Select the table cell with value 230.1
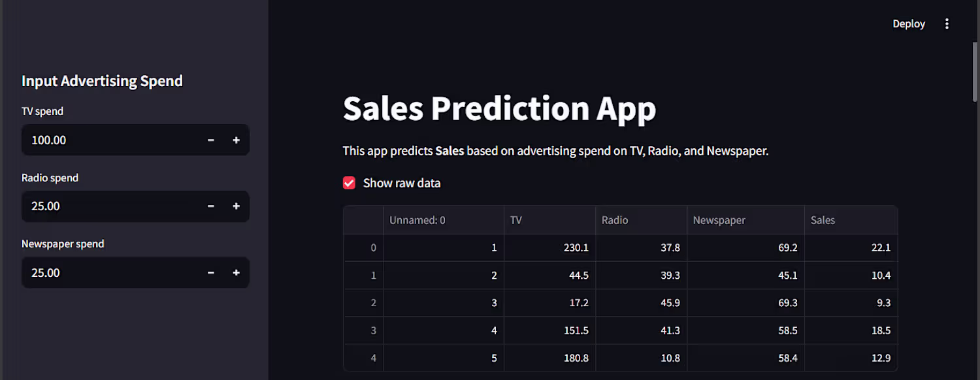 (549, 247)
